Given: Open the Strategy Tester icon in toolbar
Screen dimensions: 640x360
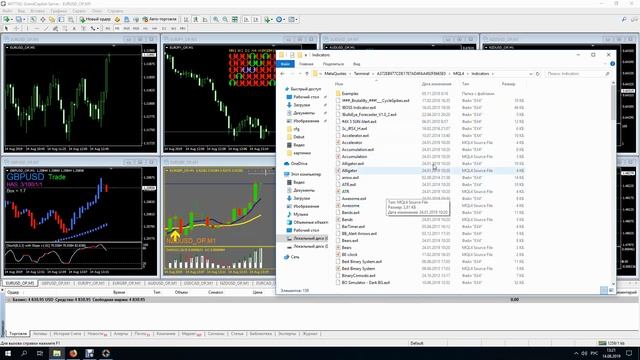Looking at the screenshot, I should tap(71, 19).
